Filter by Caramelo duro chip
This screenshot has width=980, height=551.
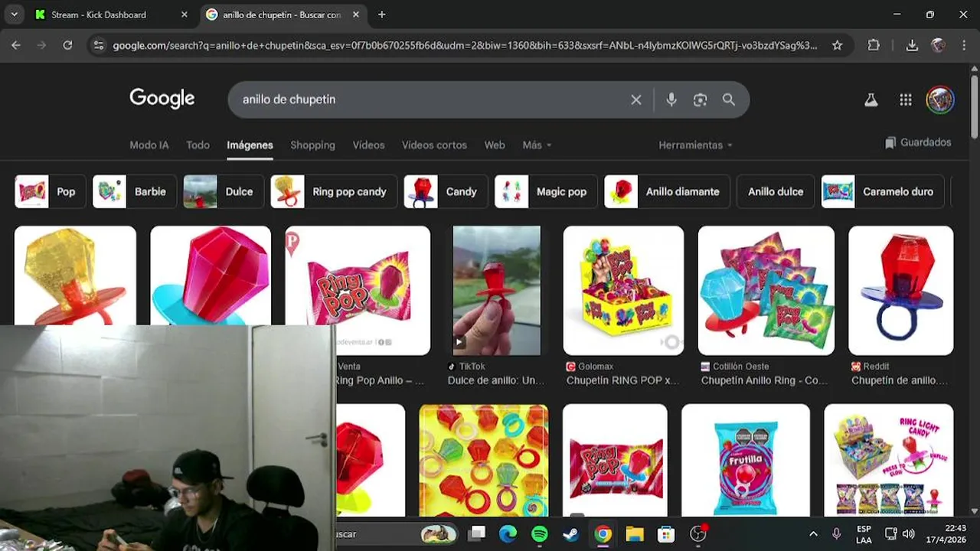point(882,191)
